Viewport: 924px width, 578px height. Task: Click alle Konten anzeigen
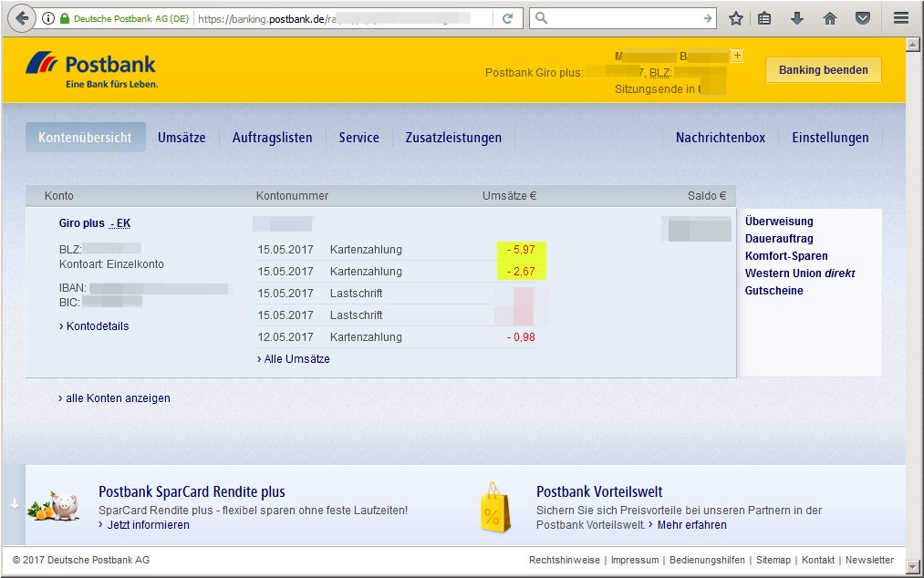click(x=114, y=398)
